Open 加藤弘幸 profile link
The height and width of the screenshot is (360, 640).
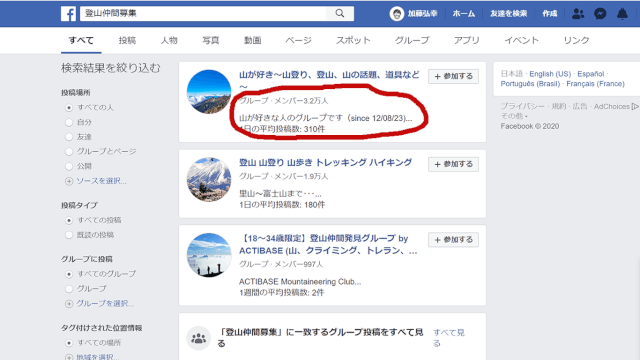click(x=422, y=13)
